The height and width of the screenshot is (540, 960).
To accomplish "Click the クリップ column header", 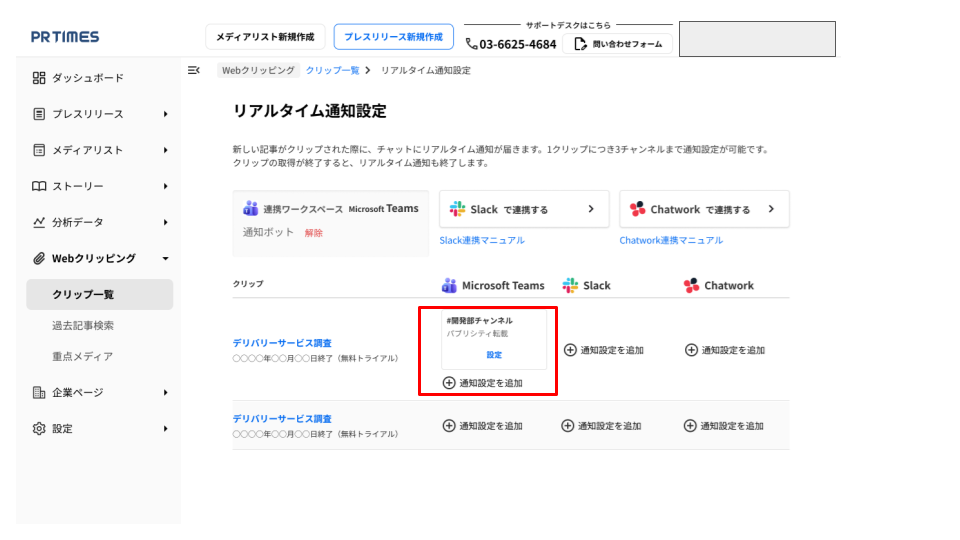I will pos(248,284).
